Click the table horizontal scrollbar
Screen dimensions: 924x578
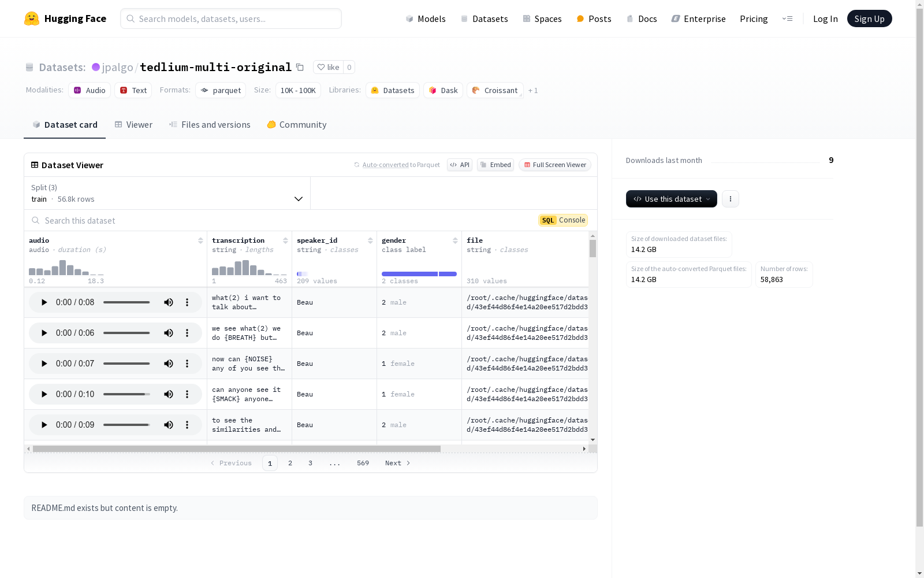click(237, 449)
